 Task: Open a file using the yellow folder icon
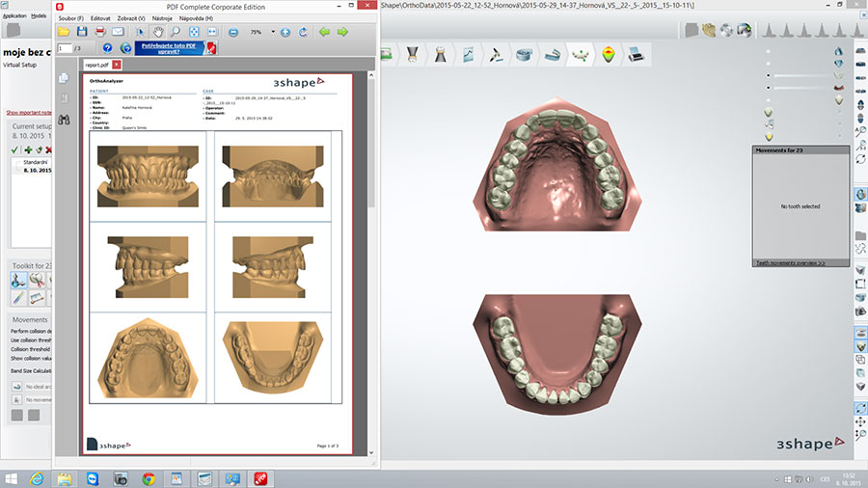pos(64,32)
